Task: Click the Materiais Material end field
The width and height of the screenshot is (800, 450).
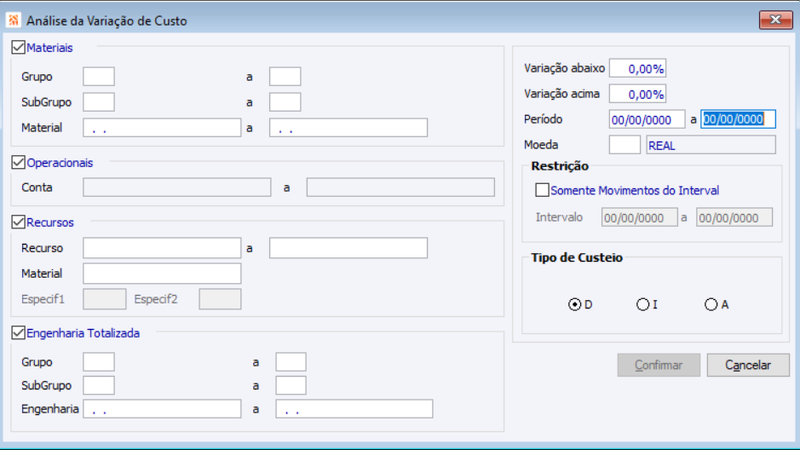Action: 348,128
